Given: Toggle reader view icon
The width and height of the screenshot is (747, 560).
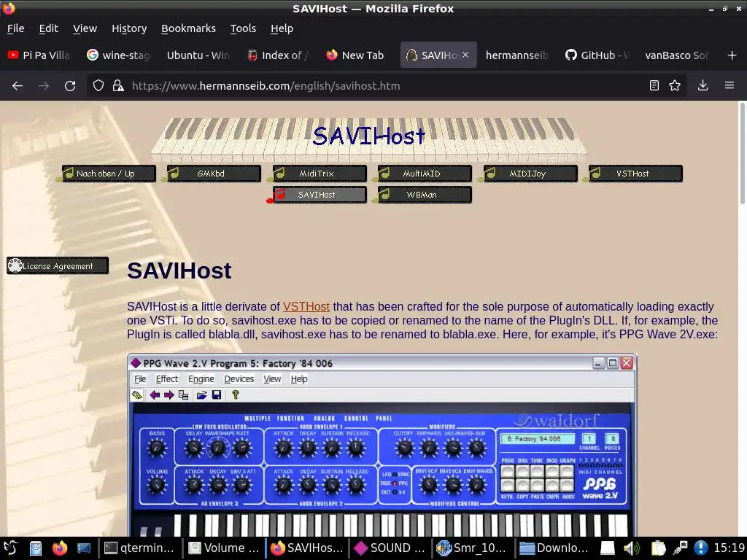Looking at the screenshot, I should [654, 86].
